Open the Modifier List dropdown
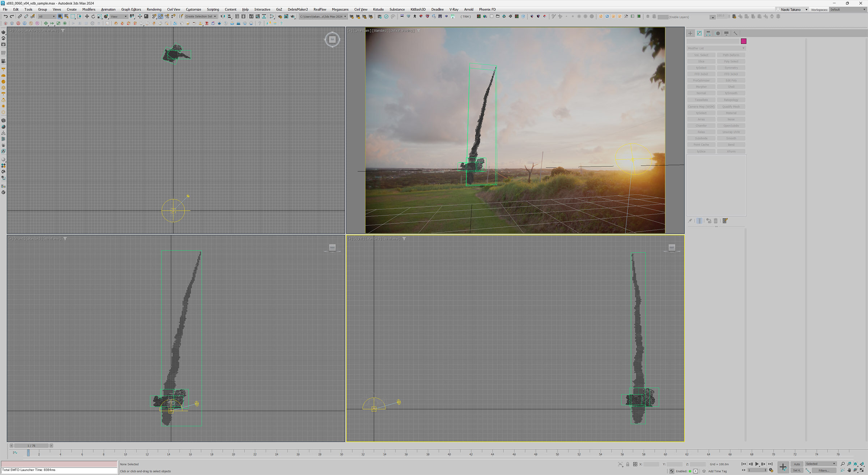 (716, 48)
